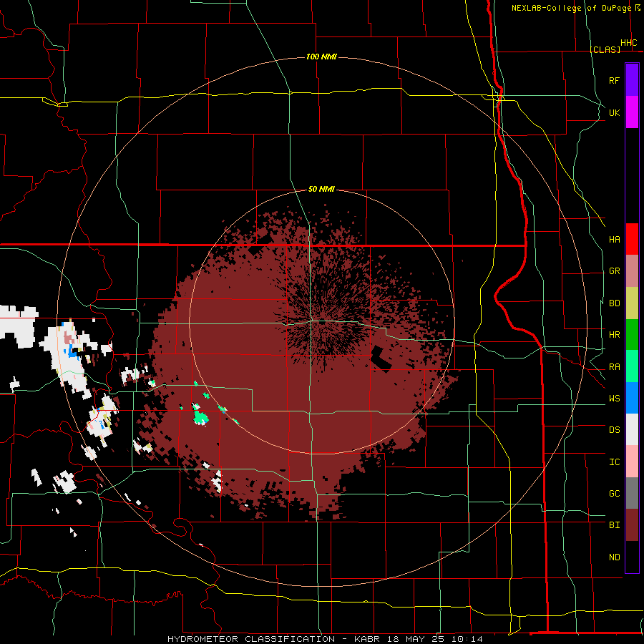The image size is (644, 644).
Task: Click the NEXLAB-College of DuPage text
Action: [x=571, y=8]
